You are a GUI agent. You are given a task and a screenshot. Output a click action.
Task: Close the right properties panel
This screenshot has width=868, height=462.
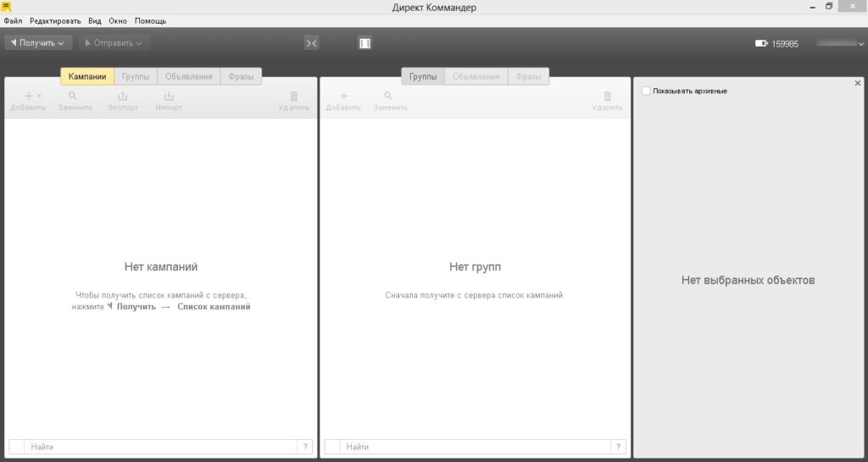click(858, 83)
